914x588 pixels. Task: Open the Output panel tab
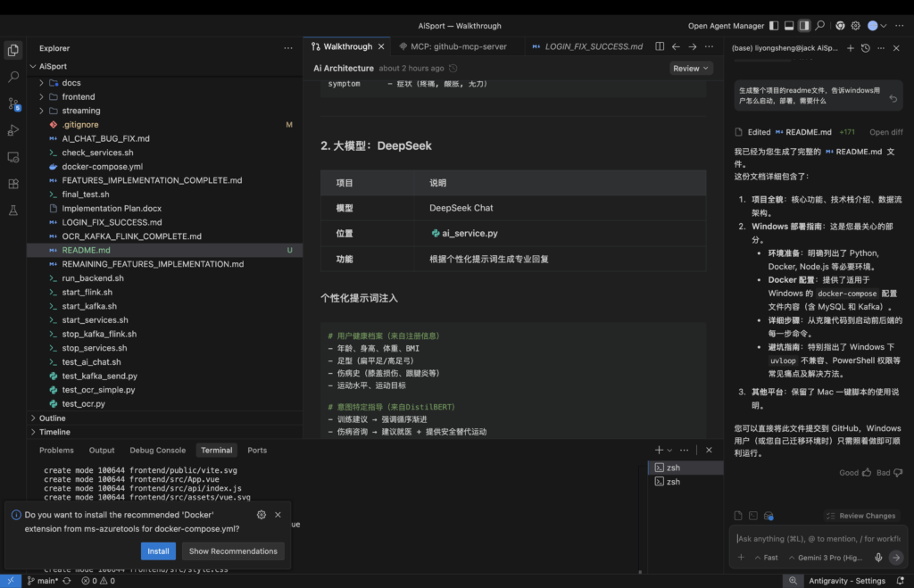point(102,451)
